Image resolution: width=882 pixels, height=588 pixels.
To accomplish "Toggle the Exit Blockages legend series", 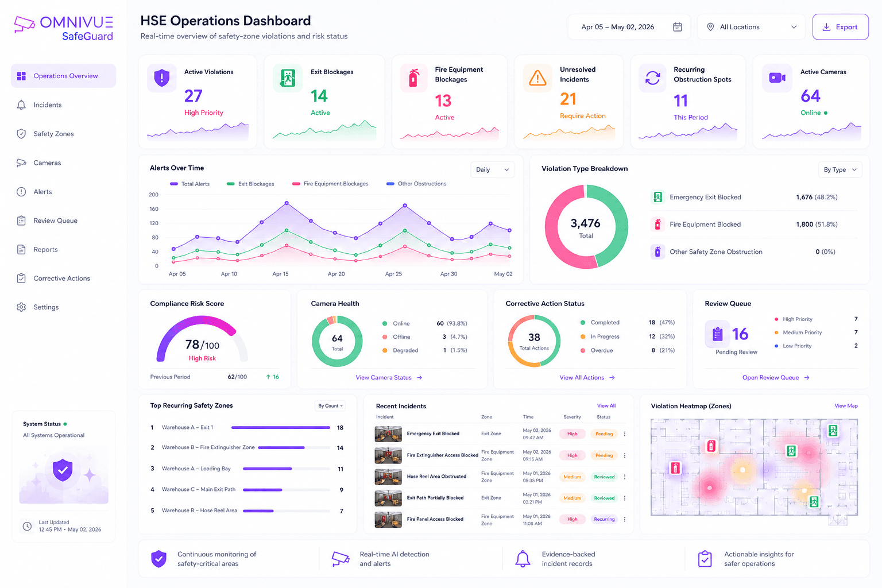I will [x=250, y=184].
